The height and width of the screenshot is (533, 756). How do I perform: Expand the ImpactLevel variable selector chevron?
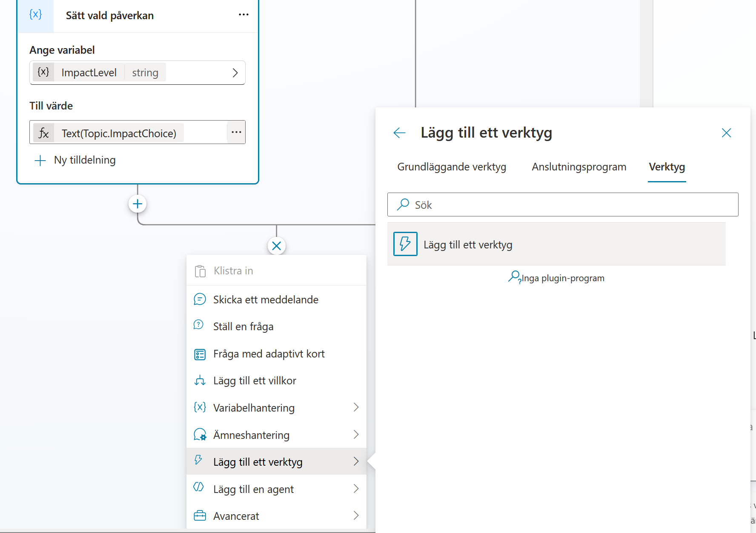coord(235,73)
